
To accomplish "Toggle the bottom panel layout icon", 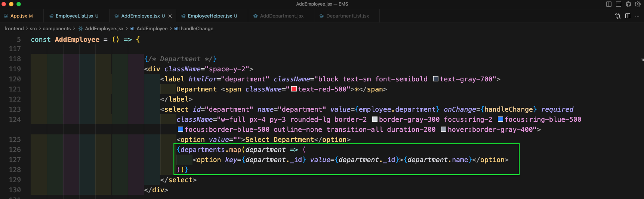I will coord(619,4).
